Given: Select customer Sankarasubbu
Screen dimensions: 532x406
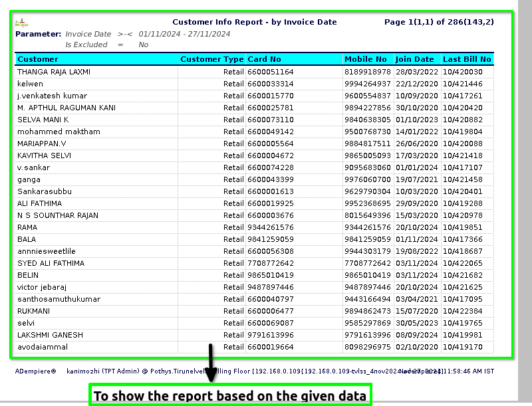Looking at the screenshot, I should point(45,191).
